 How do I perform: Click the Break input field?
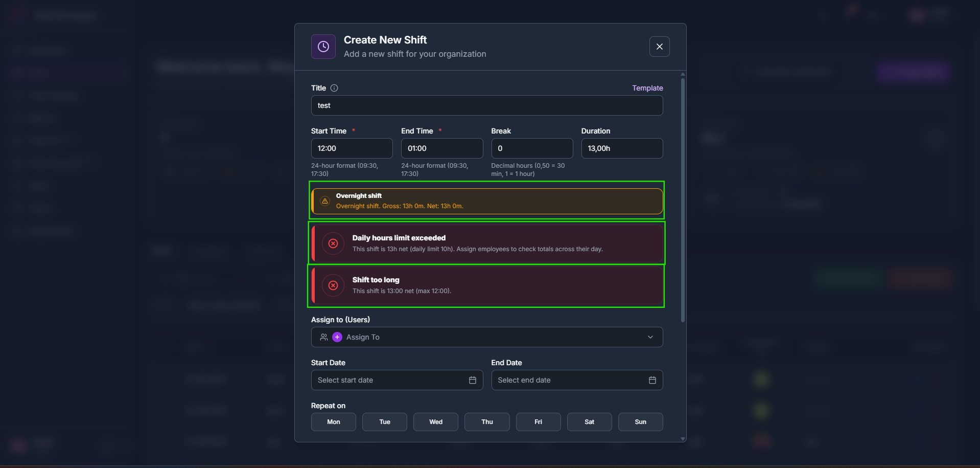(x=532, y=148)
